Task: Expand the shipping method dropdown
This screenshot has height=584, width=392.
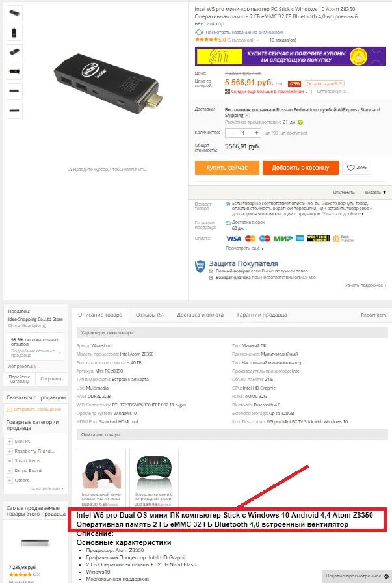Action: (247, 116)
